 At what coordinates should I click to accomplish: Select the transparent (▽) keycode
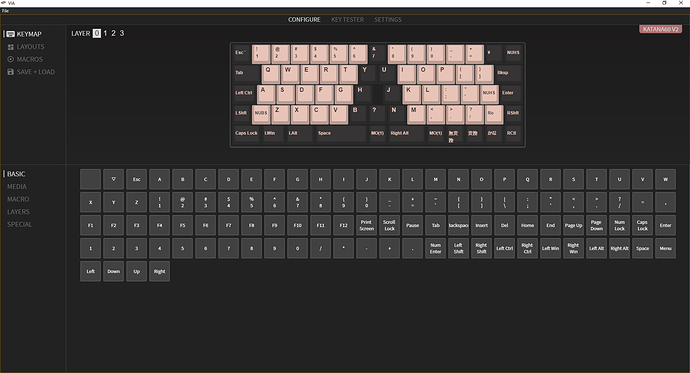(114, 179)
